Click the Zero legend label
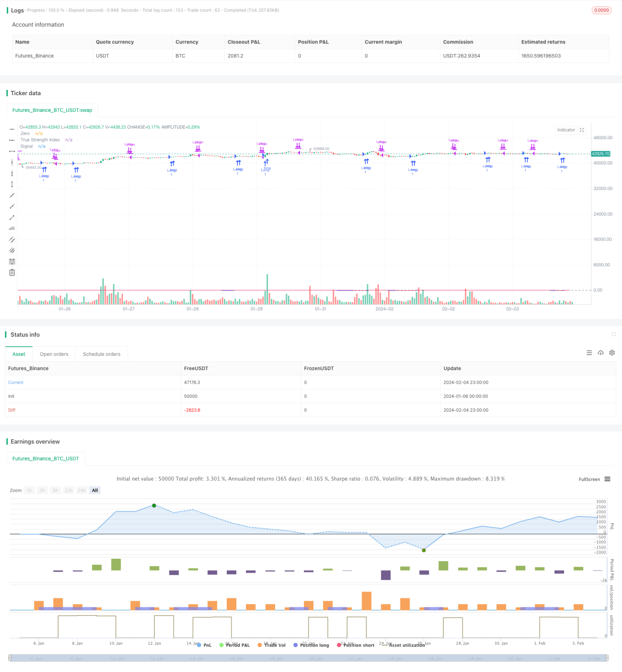 click(25, 133)
